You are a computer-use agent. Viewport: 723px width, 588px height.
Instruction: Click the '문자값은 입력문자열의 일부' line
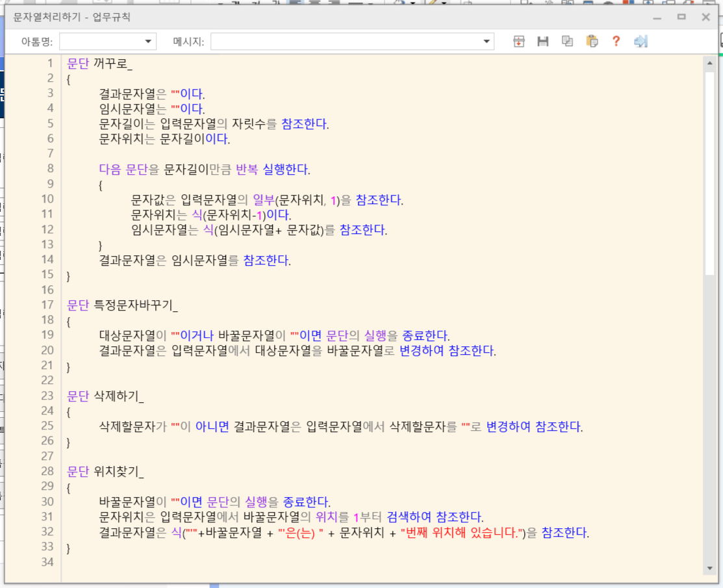pyautogui.click(x=267, y=200)
